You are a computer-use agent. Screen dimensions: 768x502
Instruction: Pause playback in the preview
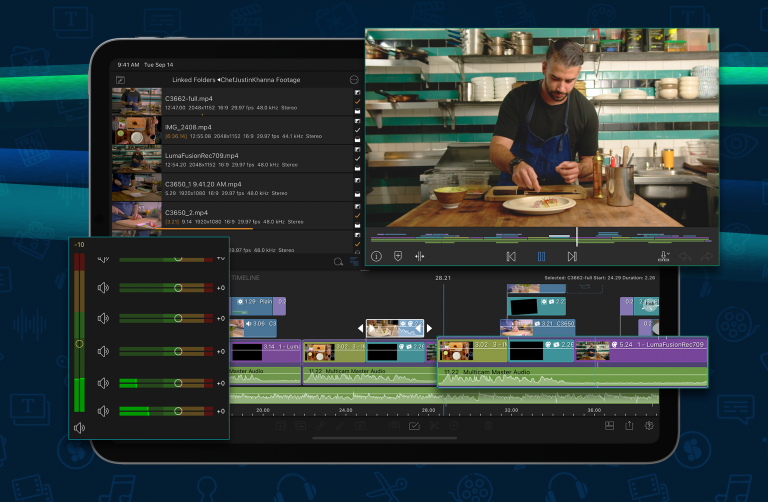coord(541,257)
